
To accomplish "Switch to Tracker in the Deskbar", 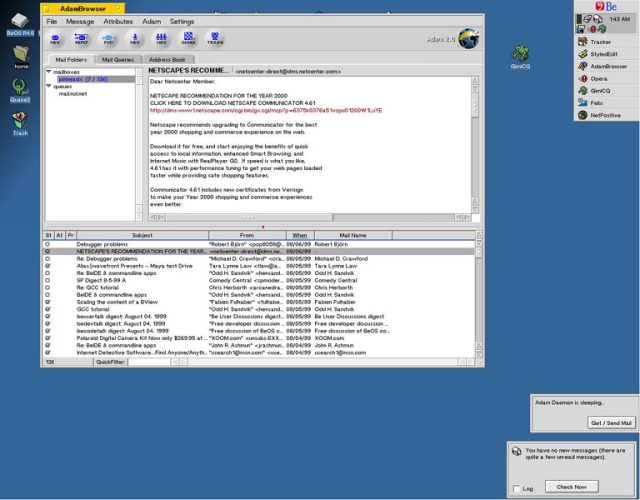I will click(607, 42).
